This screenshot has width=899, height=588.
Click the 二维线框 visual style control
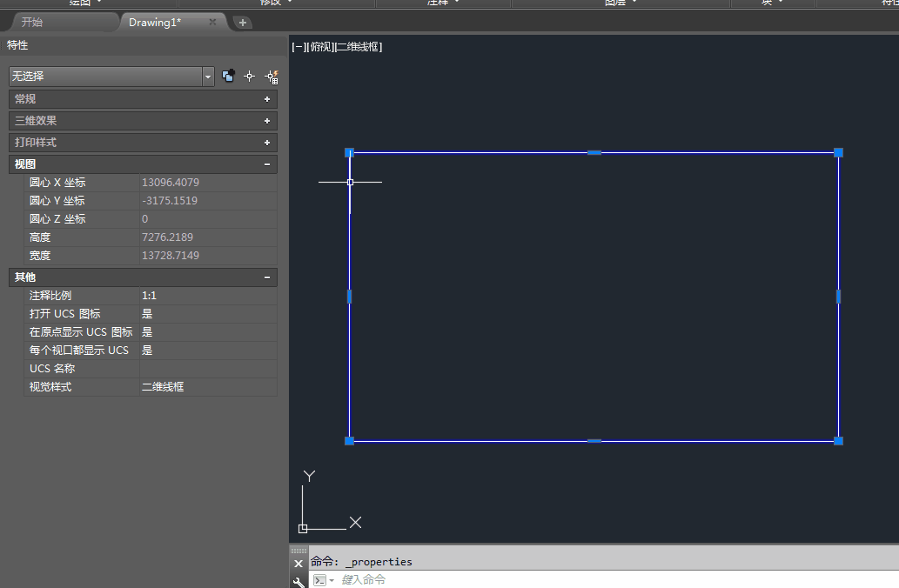(x=359, y=47)
